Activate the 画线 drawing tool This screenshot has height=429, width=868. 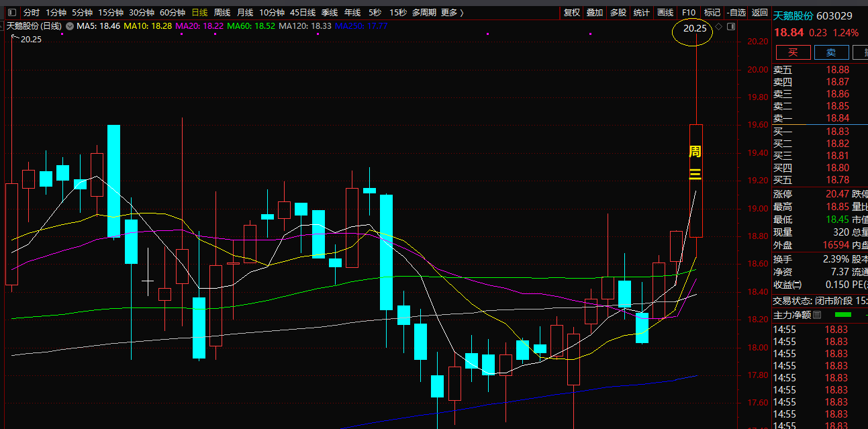[x=665, y=13]
